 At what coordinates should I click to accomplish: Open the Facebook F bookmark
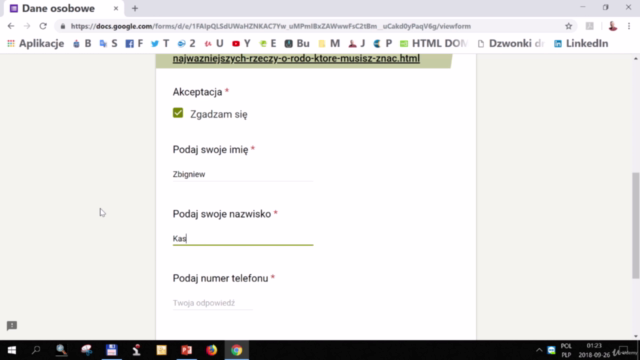(x=134, y=43)
